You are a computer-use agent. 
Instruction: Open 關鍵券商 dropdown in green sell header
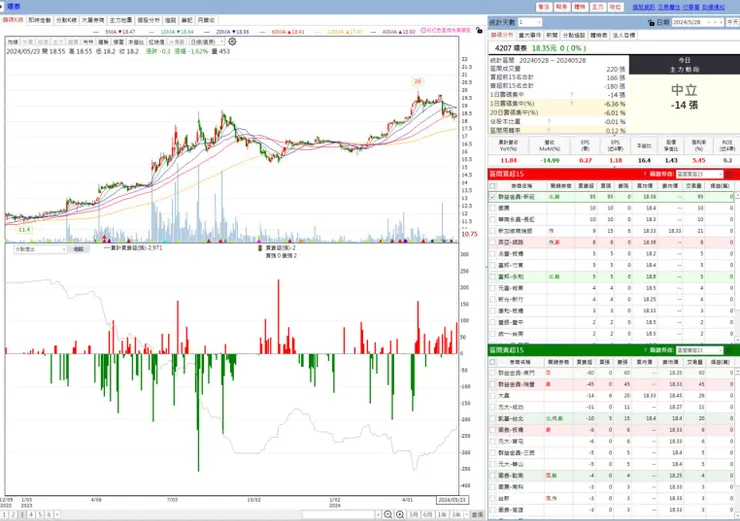pos(699,350)
